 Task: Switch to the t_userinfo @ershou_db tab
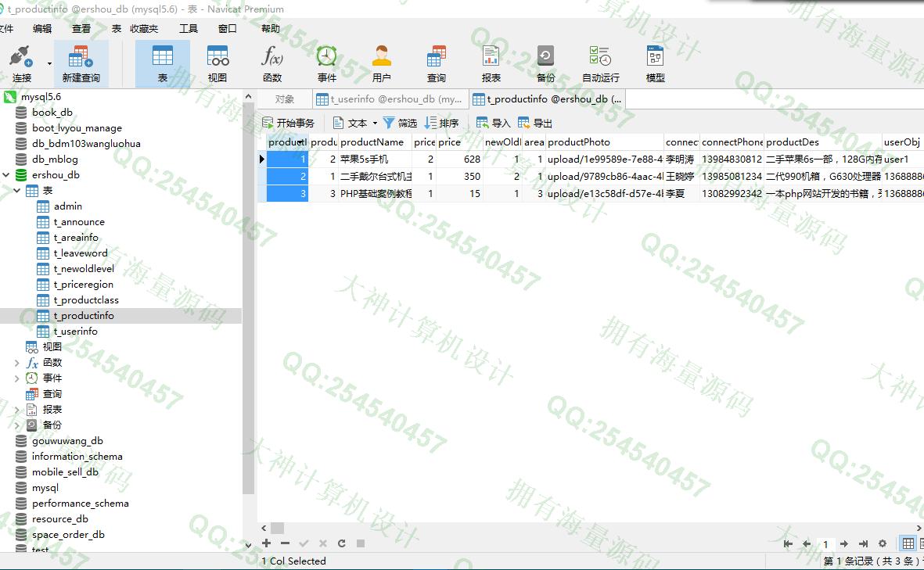pos(390,99)
